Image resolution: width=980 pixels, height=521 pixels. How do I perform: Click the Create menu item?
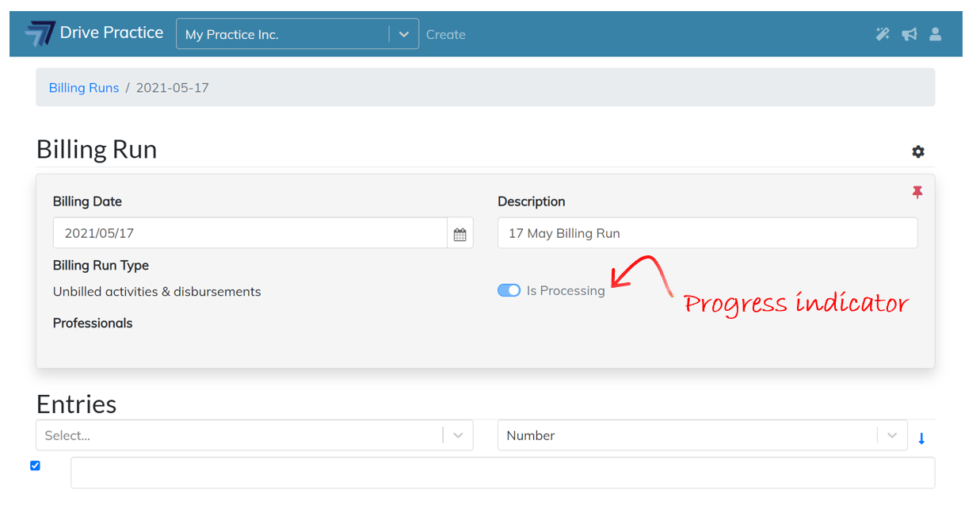pyautogui.click(x=446, y=35)
